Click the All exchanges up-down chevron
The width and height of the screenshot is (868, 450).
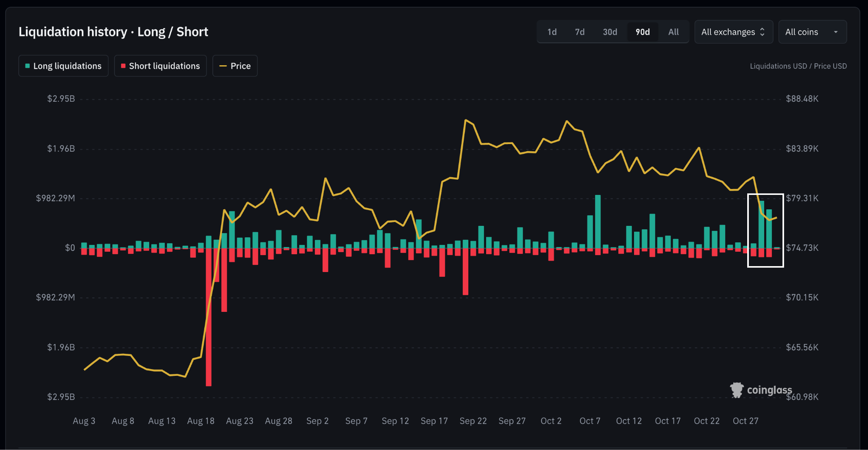(762, 32)
